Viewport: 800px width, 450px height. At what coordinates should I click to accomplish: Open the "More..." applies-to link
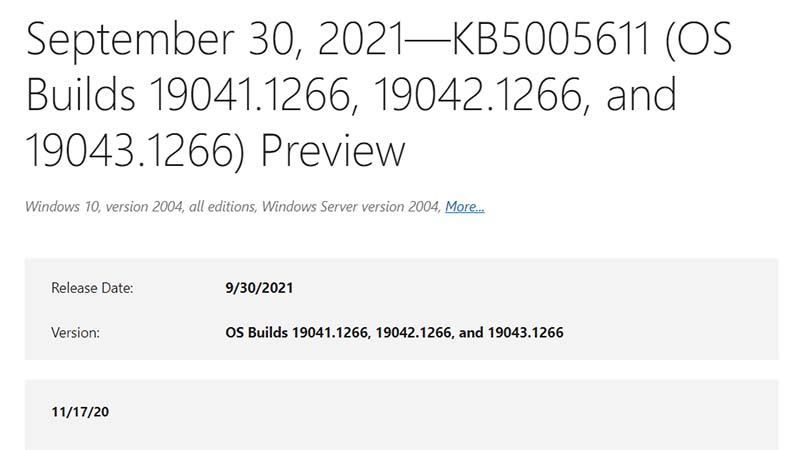[x=465, y=207]
